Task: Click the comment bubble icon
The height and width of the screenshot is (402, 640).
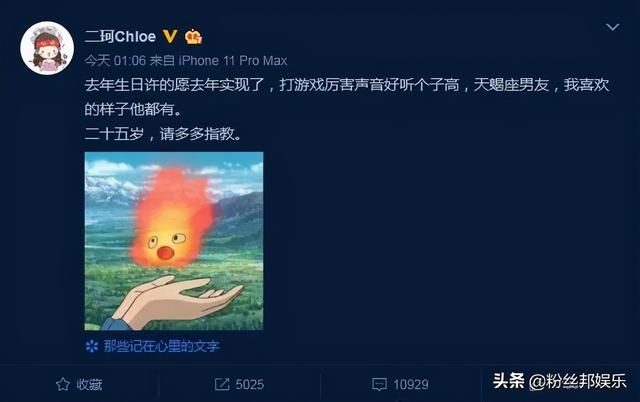Action: click(x=379, y=384)
